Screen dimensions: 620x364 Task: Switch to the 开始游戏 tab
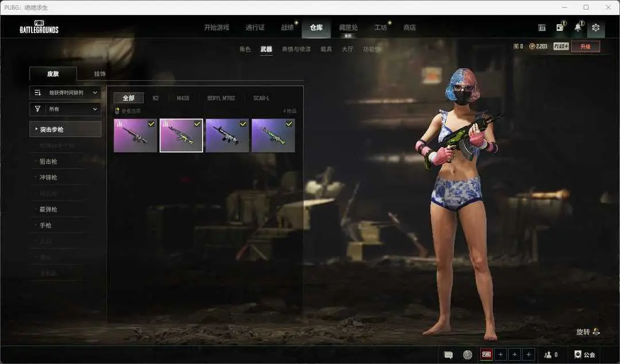(216, 28)
